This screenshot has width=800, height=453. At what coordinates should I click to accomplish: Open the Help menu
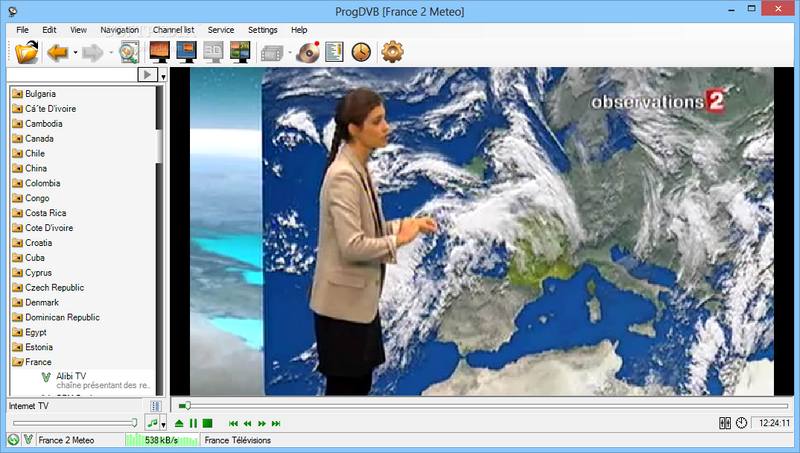[x=299, y=30]
